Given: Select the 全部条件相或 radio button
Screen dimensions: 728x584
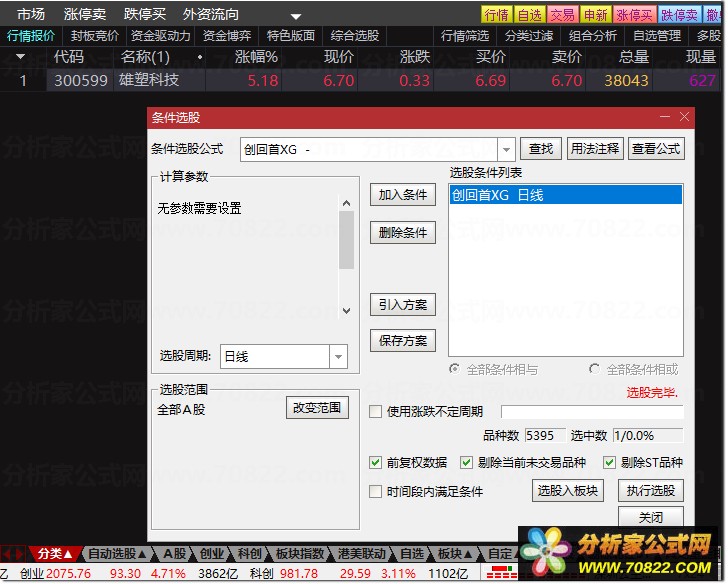Looking at the screenshot, I should (x=594, y=369).
